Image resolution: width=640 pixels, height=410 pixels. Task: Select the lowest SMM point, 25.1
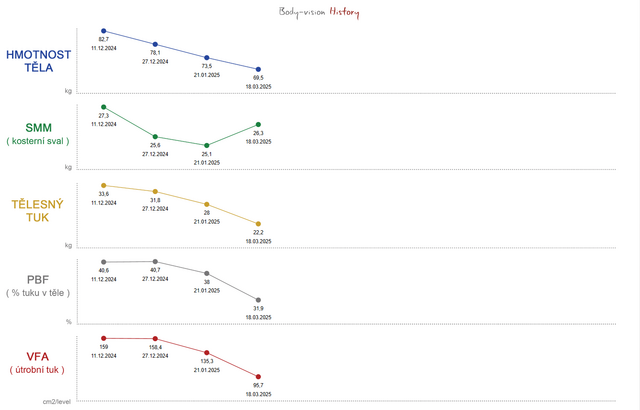tap(206, 146)
